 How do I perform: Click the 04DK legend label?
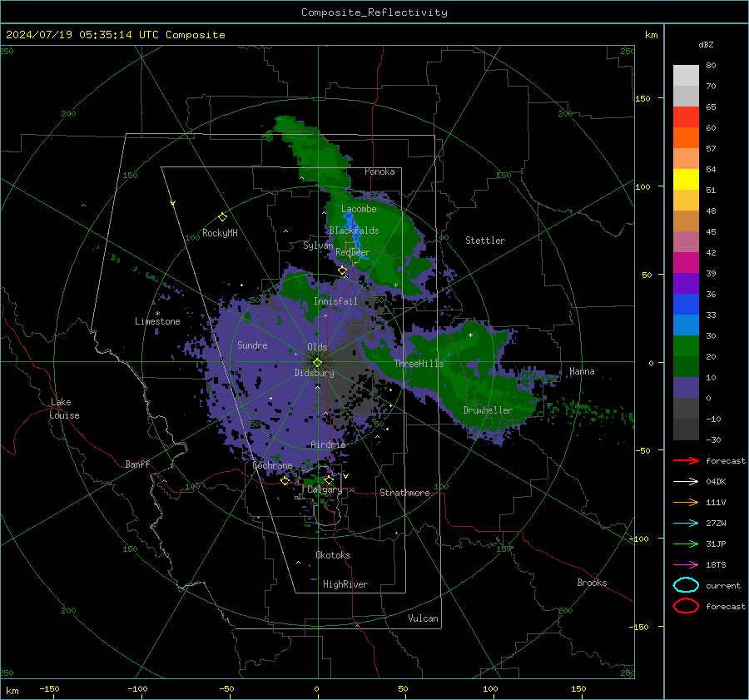pos(716,482)
